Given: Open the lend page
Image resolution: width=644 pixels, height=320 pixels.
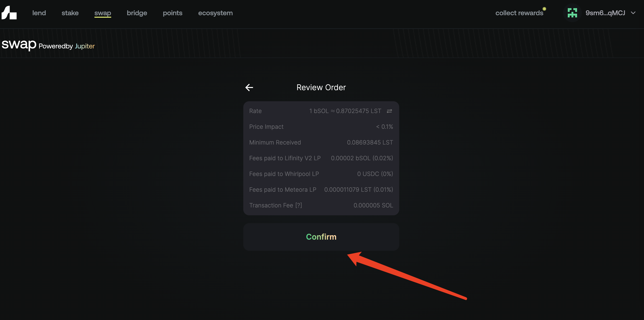Looking at the screenshot, I should click(39, 13).
